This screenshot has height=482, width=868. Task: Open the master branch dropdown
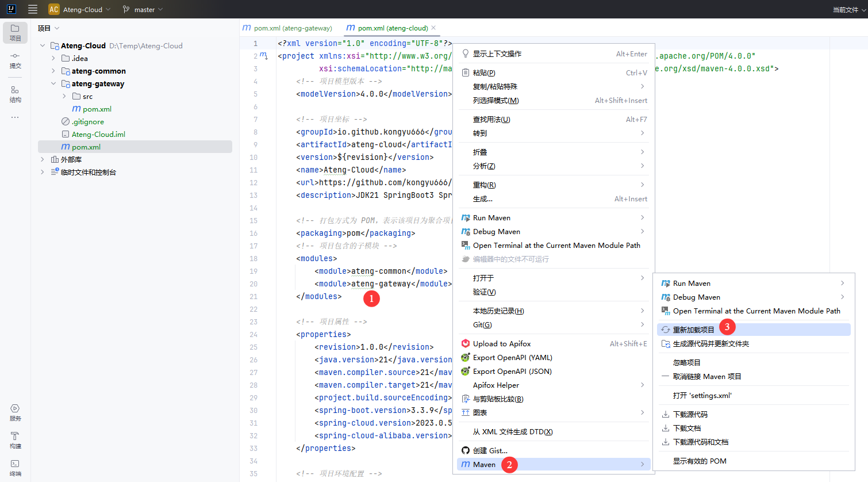pos(143,9)
